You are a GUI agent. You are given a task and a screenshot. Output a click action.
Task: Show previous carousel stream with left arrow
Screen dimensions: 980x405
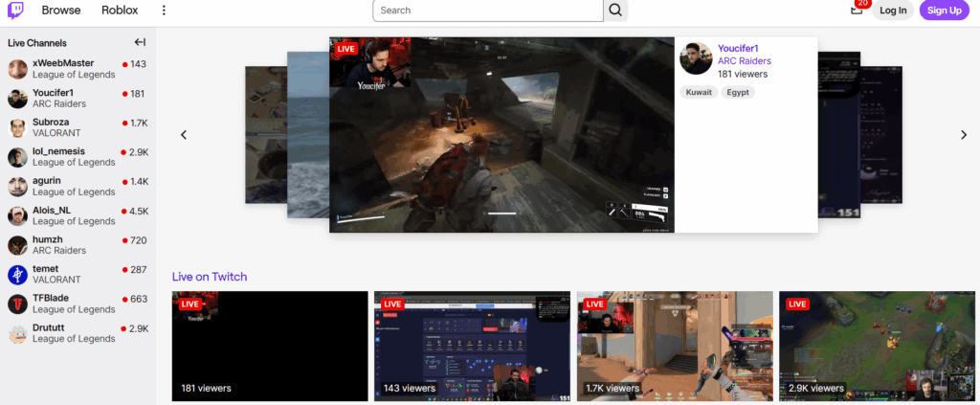point(184,135)
